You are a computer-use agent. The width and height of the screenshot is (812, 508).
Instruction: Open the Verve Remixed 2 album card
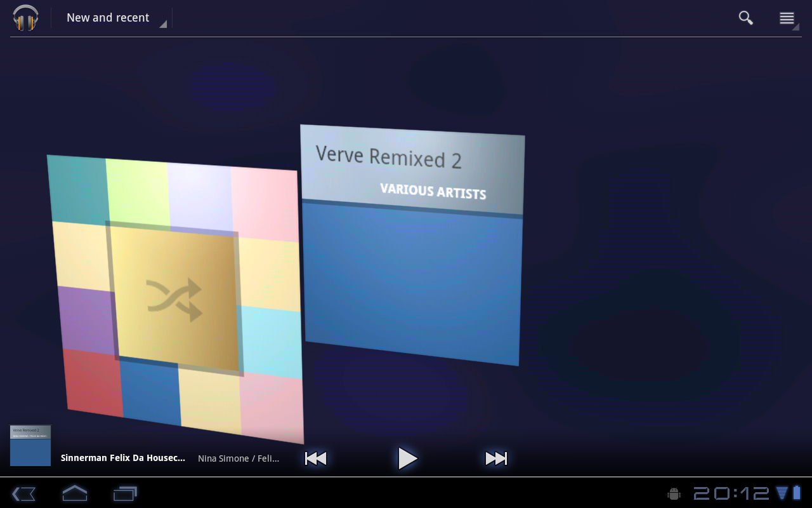point(412,244)
